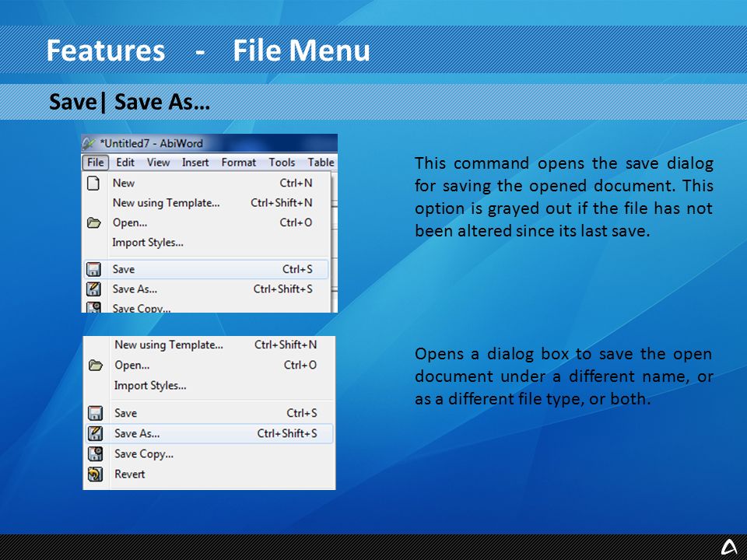747x560 pixels.
Task: Click Ctrl+O shortcut in lower menu
Action: [x=300, y=366]
